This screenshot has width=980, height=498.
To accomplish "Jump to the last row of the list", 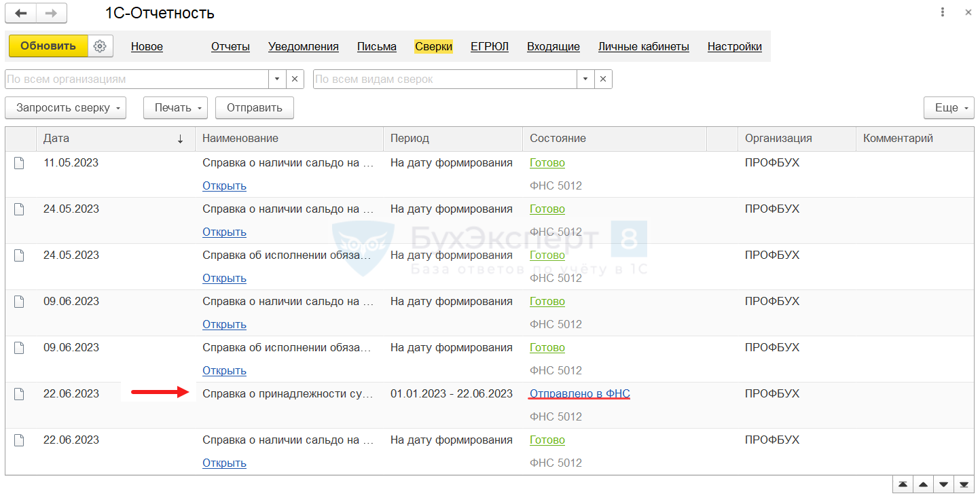I will [x=964, y=484].
